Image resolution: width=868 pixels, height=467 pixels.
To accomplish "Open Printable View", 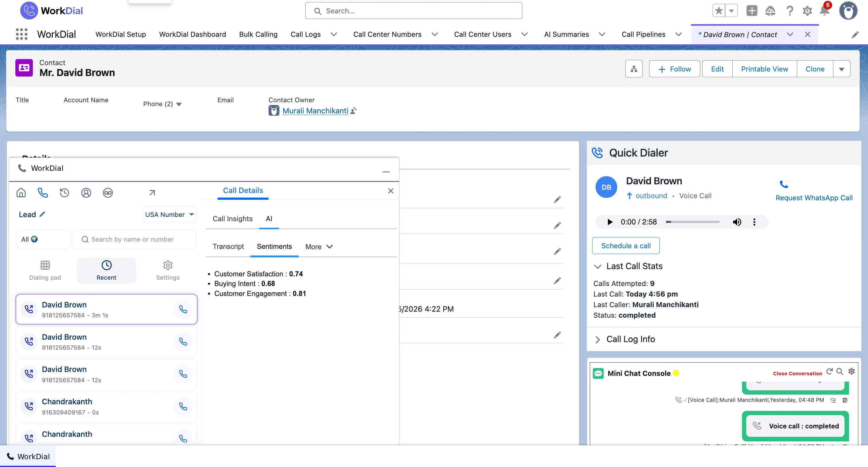I will click(765, 69).
